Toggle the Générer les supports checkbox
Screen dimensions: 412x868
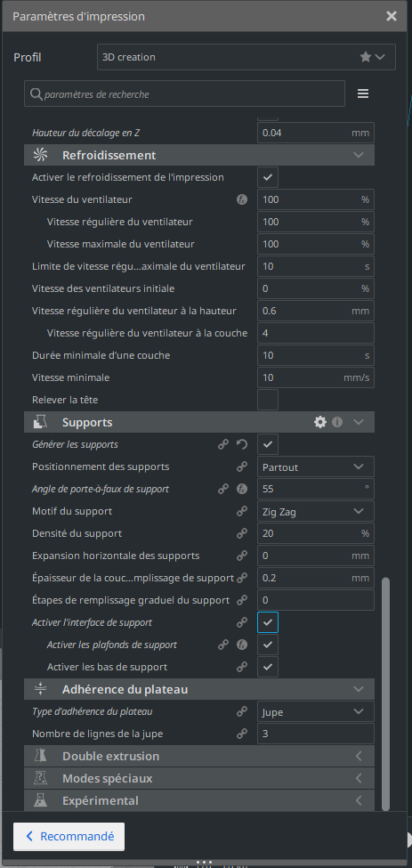click(268, 444)
